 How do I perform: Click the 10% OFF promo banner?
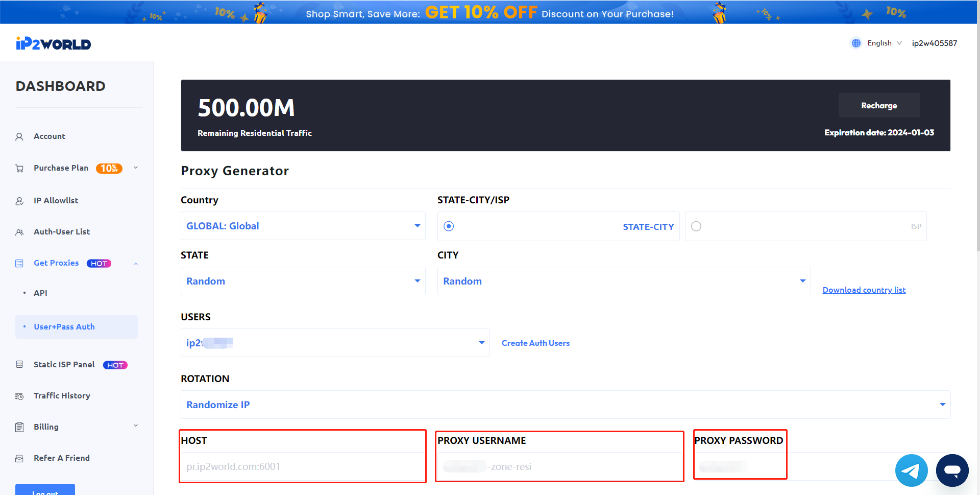point(489,12)
